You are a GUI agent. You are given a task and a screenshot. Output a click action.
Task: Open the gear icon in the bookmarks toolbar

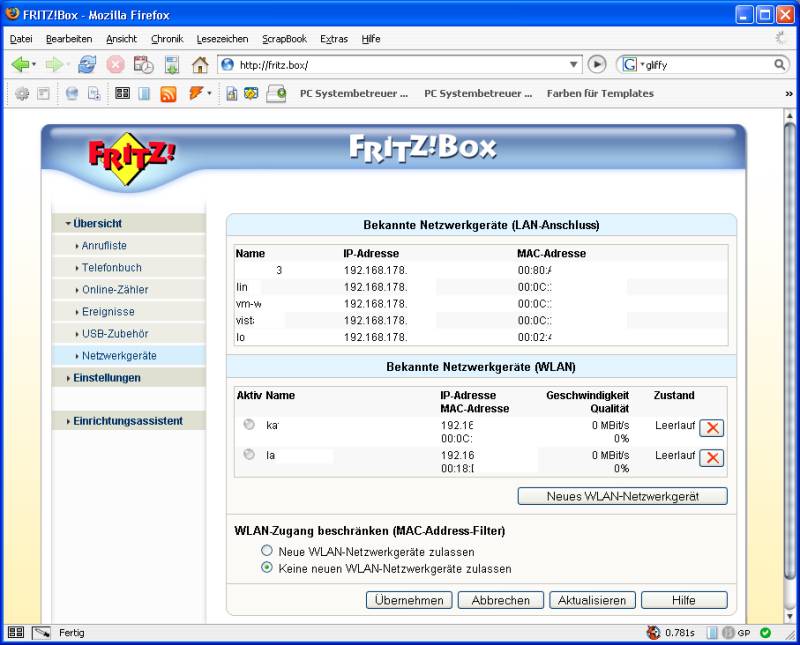pyautogui.click(x=22, y=93)
